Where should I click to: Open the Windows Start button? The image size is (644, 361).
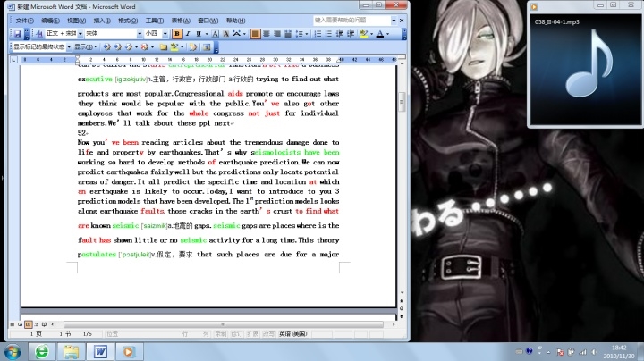tap(13, 351)
